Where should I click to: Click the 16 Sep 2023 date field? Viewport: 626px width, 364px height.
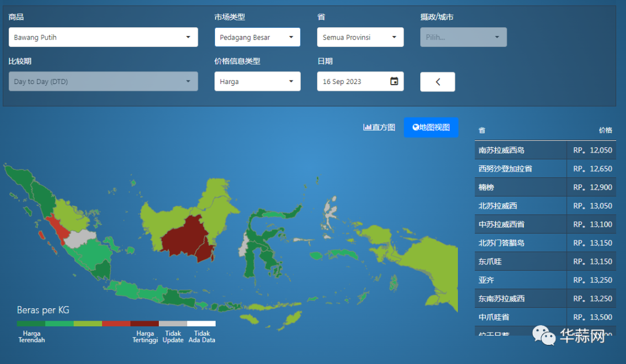[360, 81]
